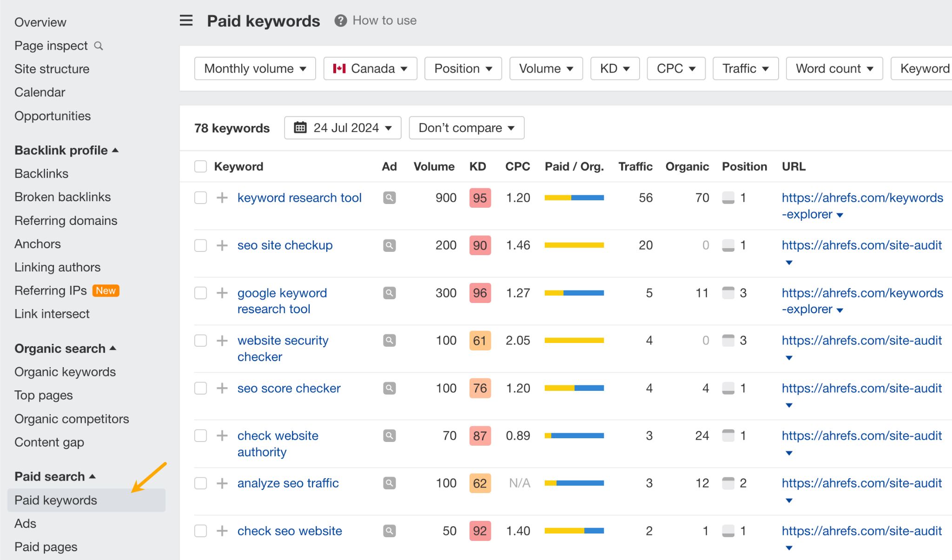The width and height of the screenshot is (952, 560).
Task: Expand the Don't compare dropdown
Action: pos(466,127)
